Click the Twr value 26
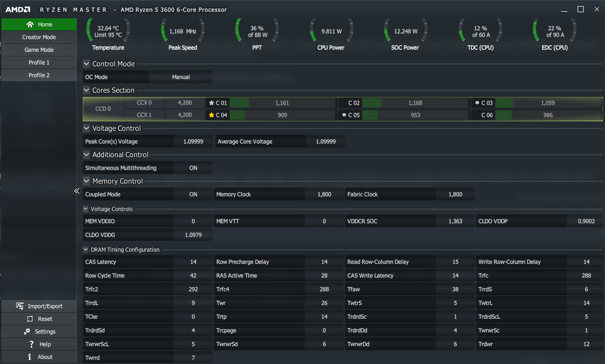Image resolution: width=605 pixels, height=364 pixels. coord(324,303)
